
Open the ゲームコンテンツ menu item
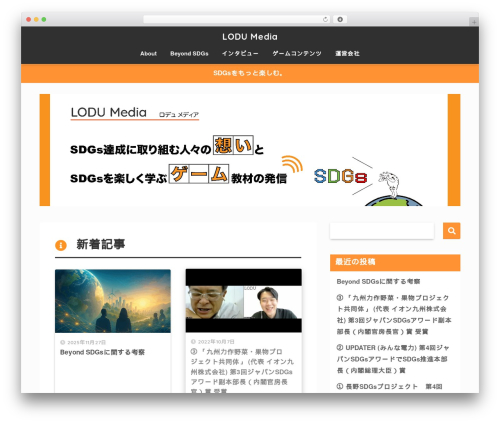tap(297, 53)
